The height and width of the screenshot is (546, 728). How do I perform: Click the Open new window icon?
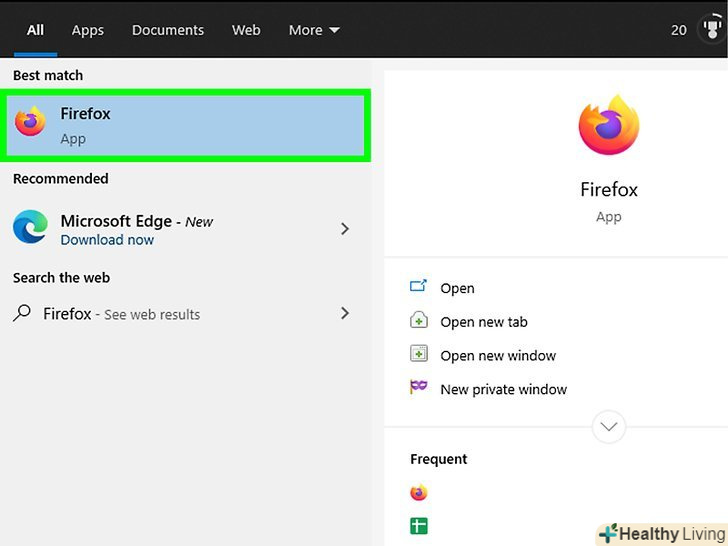(x=419, y=355)
